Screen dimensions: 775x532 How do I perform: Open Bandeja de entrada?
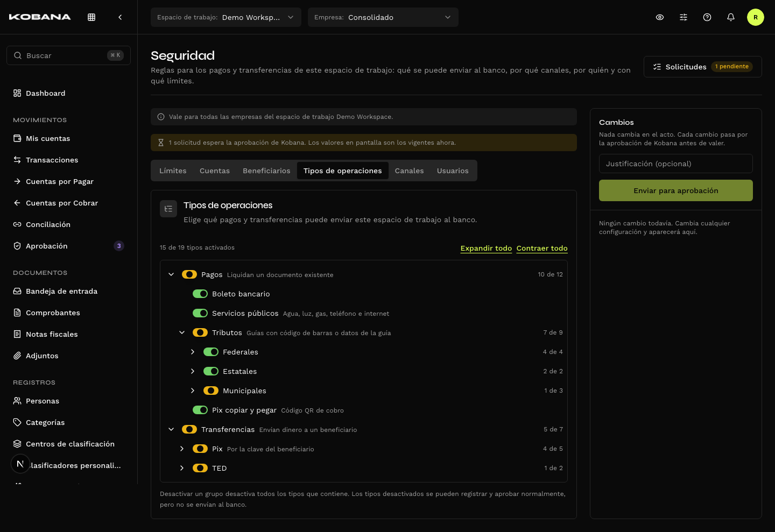coord(68,291)
